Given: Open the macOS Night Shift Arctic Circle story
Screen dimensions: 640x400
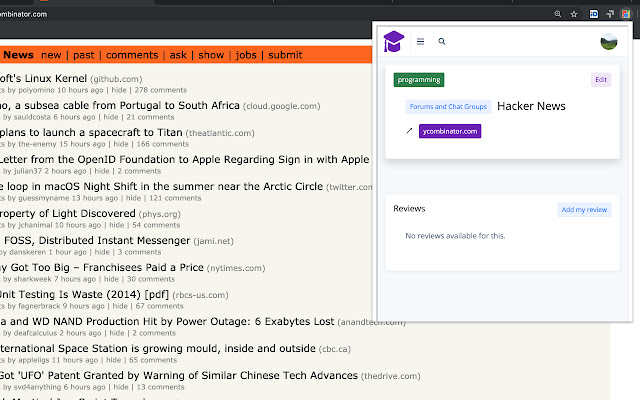Looking at the screenshot, I should 161,186.
